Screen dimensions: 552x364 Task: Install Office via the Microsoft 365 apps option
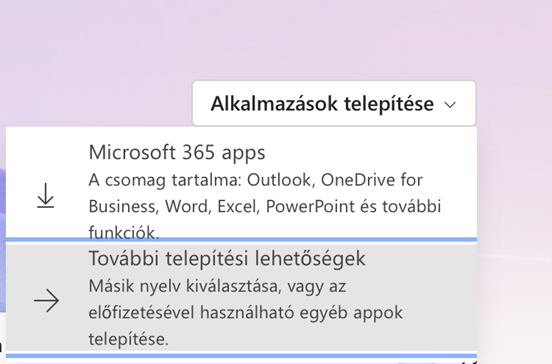(242, 183)
